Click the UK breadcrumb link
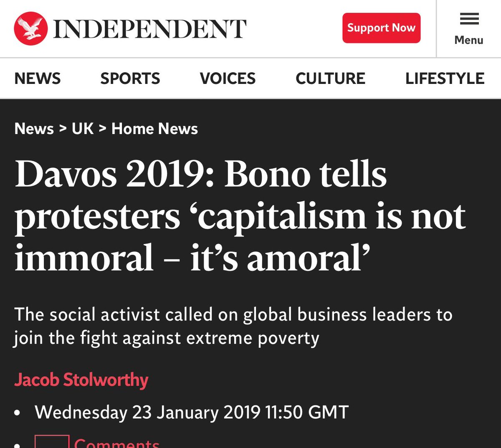Image resolution: width=501 pixels, height=448 pixels. point(83,129)
